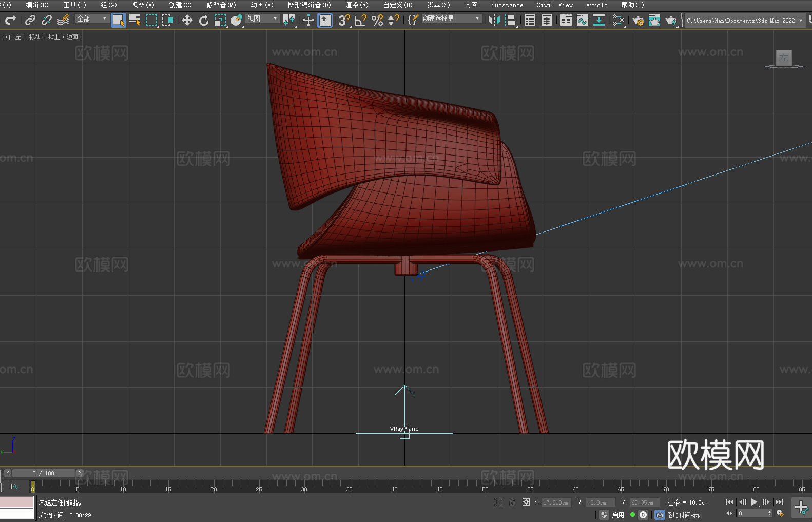Open the Substance menu
The width and height of the screenshot is (812, 522).
pyautogui.click(x=507, y=5)
